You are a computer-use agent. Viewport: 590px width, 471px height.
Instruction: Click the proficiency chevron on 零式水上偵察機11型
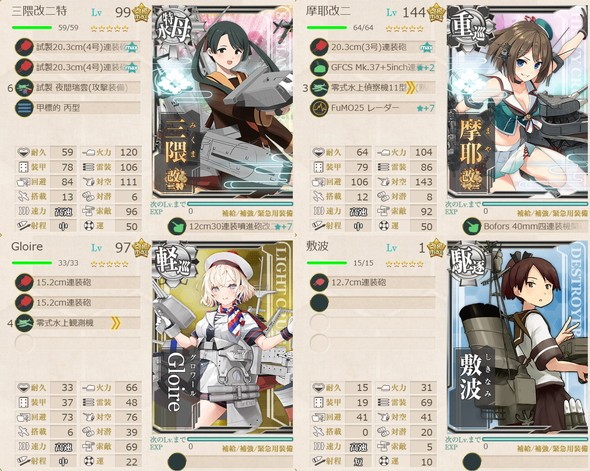(411, 88)
